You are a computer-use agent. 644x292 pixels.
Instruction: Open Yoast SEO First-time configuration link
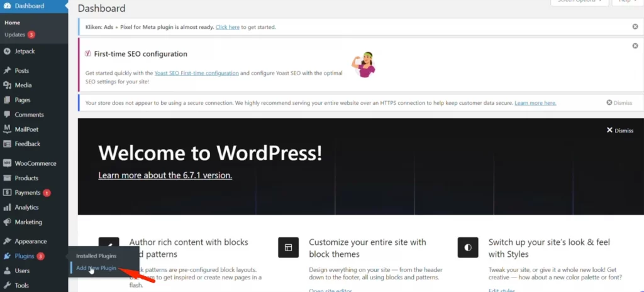(197, 73)
